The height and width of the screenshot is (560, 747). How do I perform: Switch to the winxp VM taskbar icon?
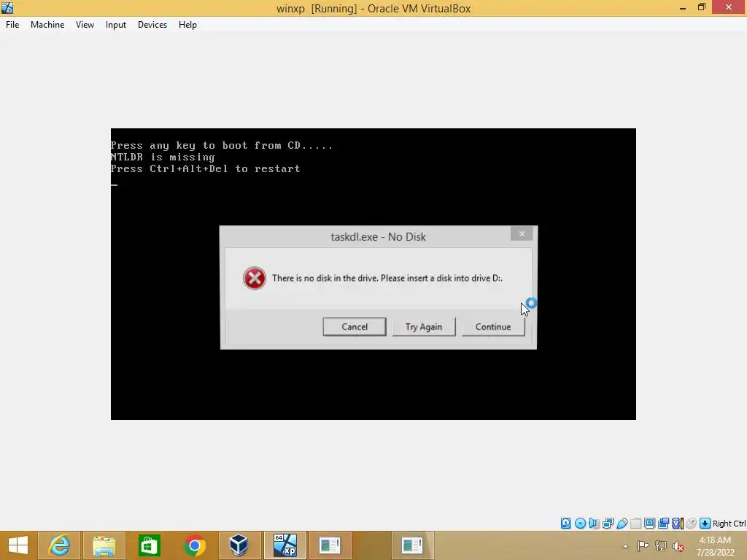tap(285, 545)
